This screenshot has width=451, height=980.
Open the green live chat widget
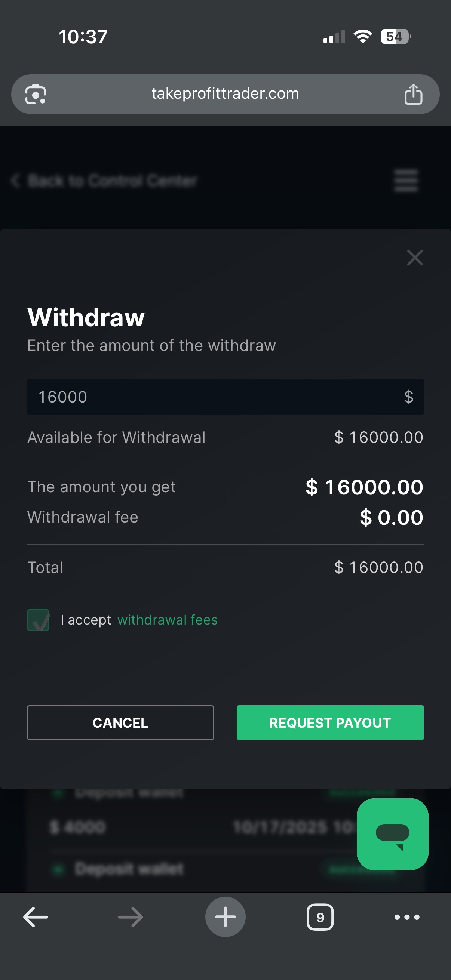pos(392,834)
